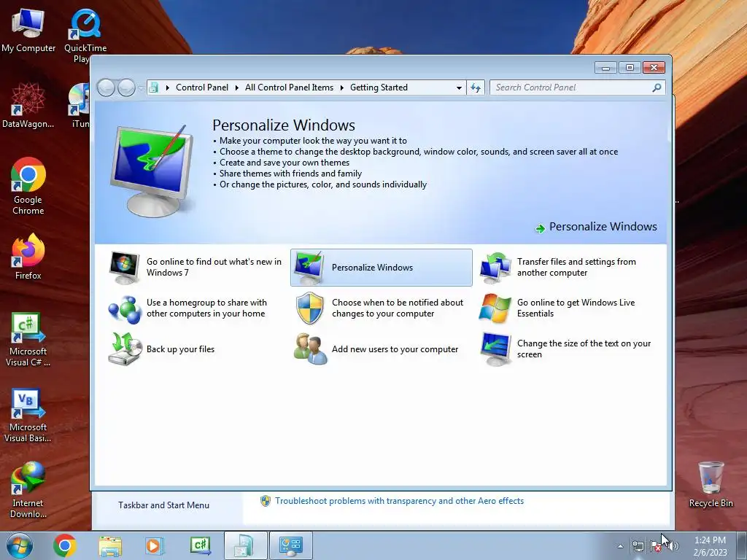Select DataWagon desktop shortcut

pyautogui.click(x=28, y=105)
